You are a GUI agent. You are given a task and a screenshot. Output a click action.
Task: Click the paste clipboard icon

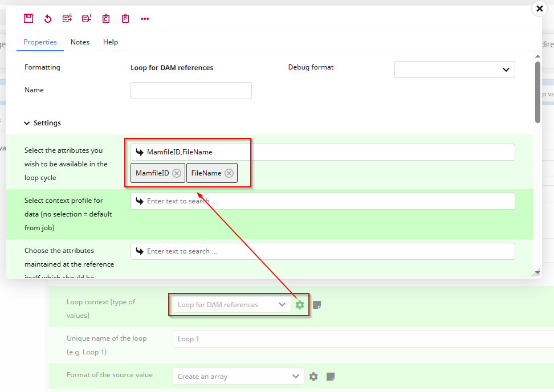(x=125, y=18)
